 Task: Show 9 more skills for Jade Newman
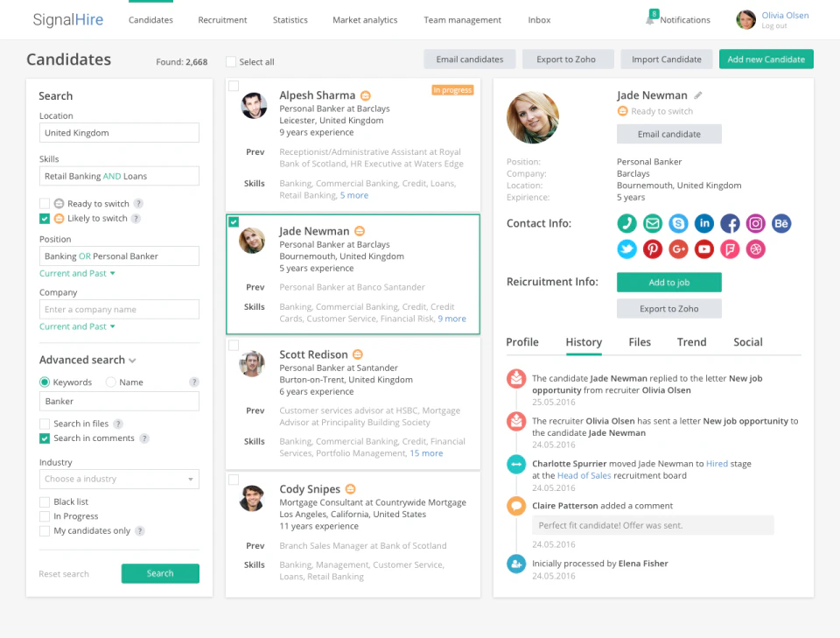click(452, 319)
